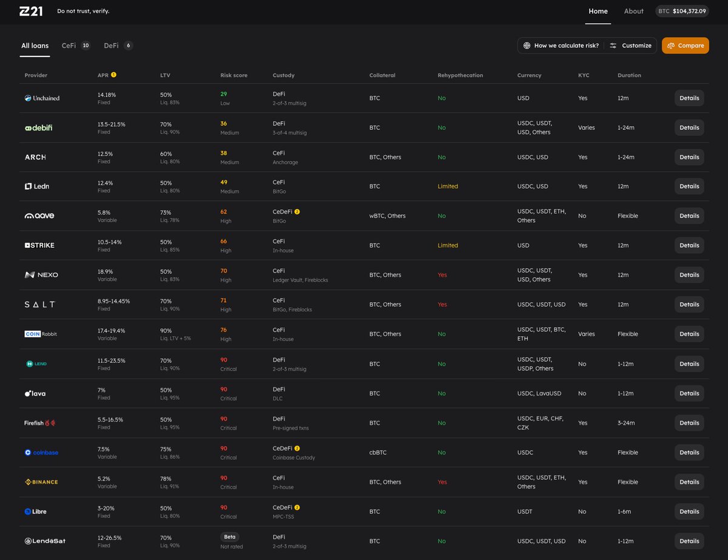View Details for CoinRabbit
The image size is (728, 560).
[x=689, y=334]
